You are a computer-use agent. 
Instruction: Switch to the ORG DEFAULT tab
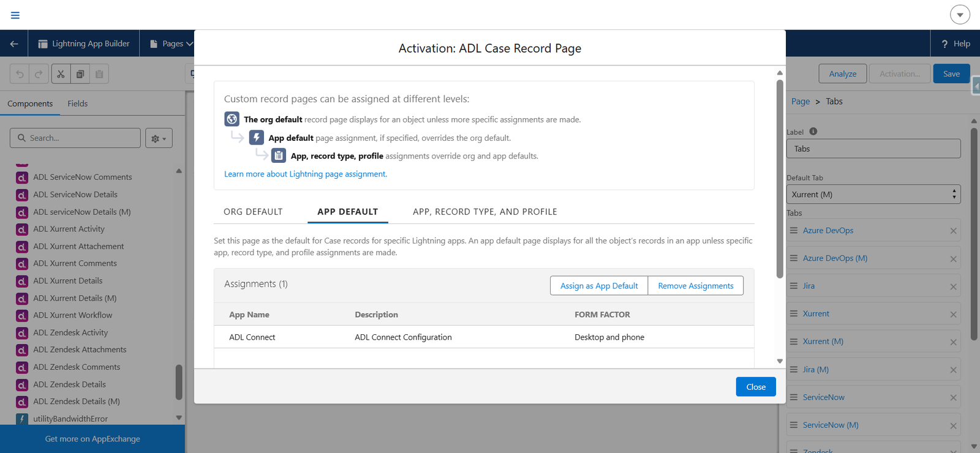point(253,212)
